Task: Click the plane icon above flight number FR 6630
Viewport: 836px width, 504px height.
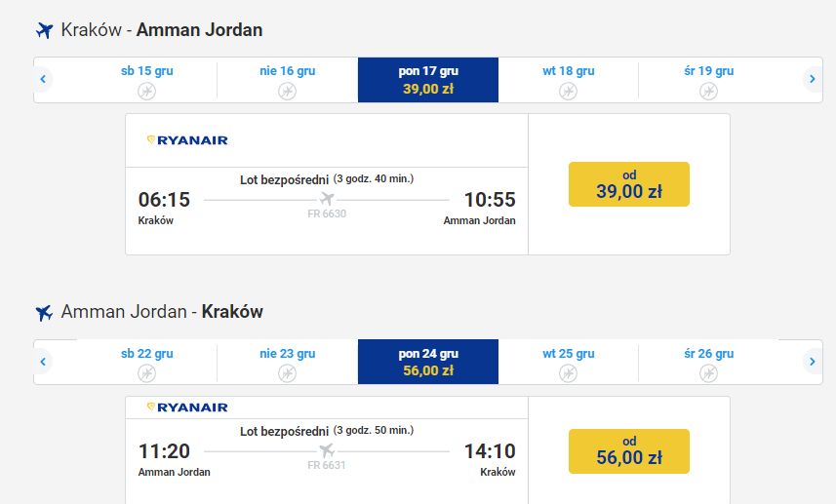Action: 327,199
